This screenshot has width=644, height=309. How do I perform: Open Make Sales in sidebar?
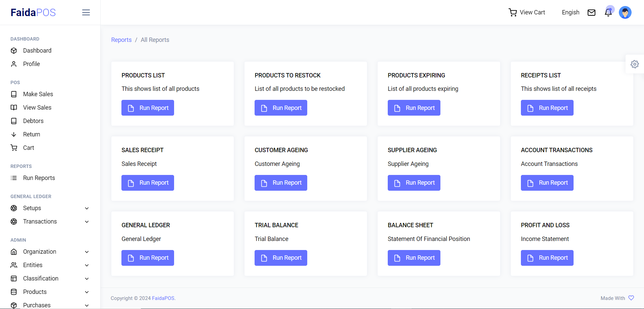coord(38,94)
